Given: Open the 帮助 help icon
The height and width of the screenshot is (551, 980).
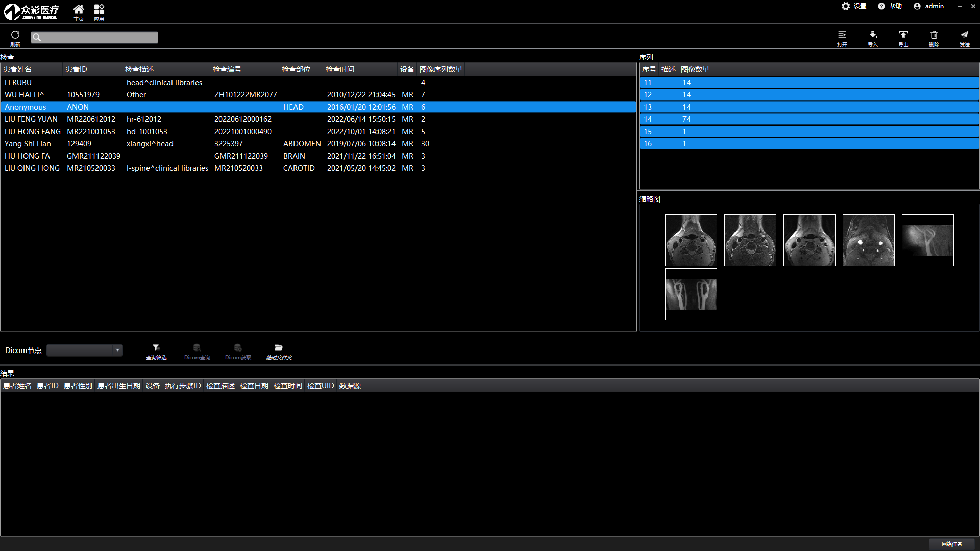Looking at the screenshot, I should (890, 6).
